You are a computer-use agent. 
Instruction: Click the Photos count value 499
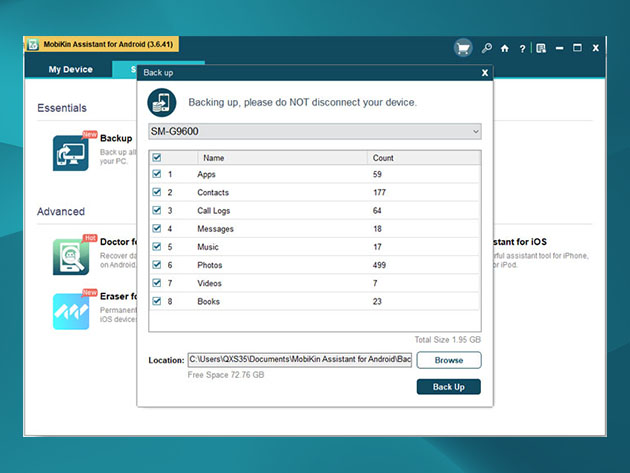(379, 265)
